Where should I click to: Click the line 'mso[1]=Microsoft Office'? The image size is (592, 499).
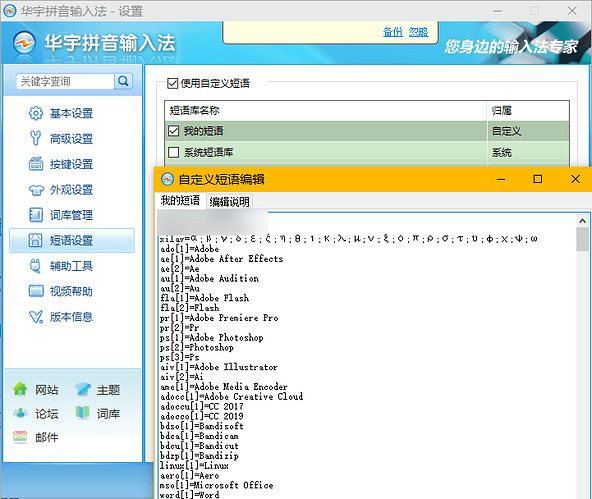pyautogui.click(x=216, y=485)
